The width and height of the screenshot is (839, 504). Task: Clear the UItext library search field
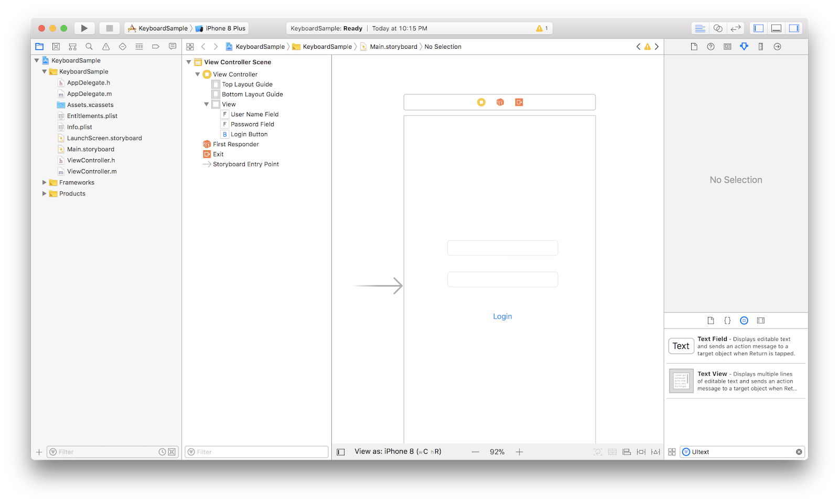[799, 451]
